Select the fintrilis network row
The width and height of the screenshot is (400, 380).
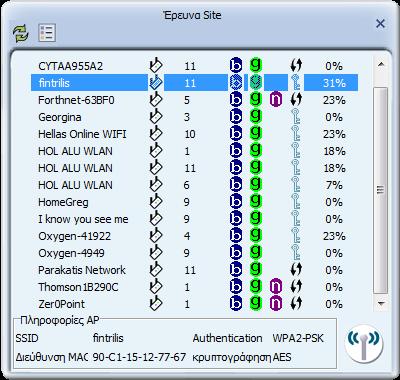point(195,83)
